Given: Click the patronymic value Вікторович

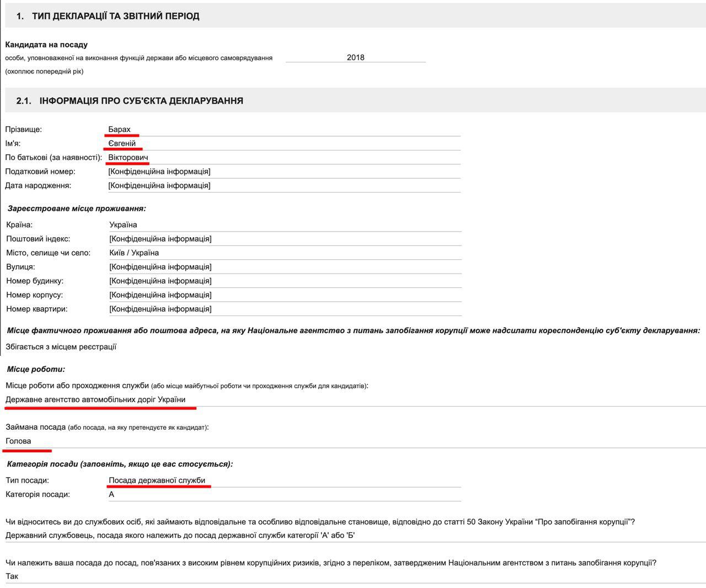Looking at the screenshot, I should (x=128, y=158).
